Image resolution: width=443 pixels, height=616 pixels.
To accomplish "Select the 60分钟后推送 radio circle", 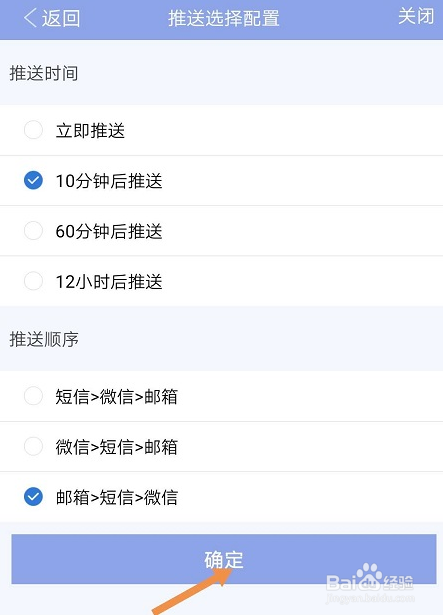I will [33, 231].
